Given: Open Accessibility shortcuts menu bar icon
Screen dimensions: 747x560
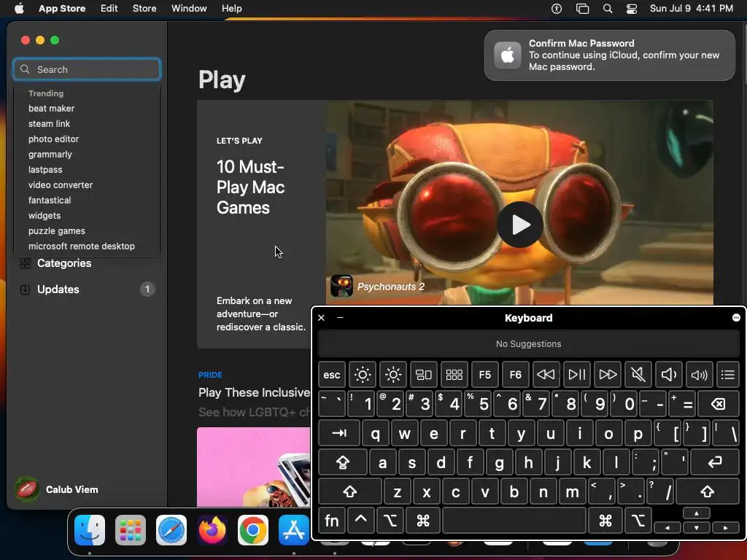Looking at the screenshot, I should (x=557, y=9).
